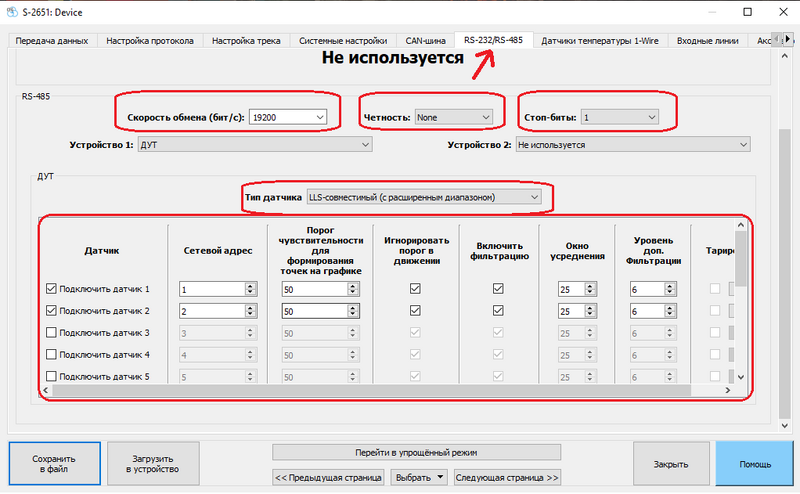The height and width of the screenshot is (494, 800).
Task: Maximize the S-2651 Device window
Action: pos(747,12)
